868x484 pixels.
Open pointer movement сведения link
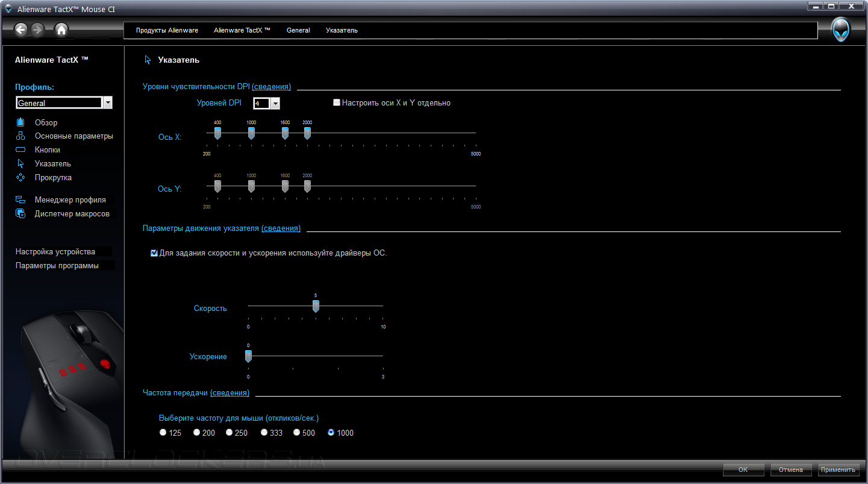281,228
